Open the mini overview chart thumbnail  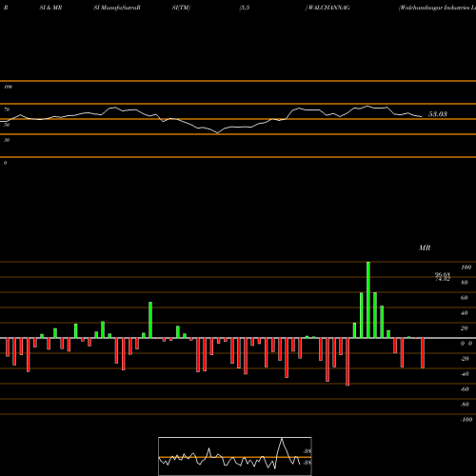[x=235, y=456]
